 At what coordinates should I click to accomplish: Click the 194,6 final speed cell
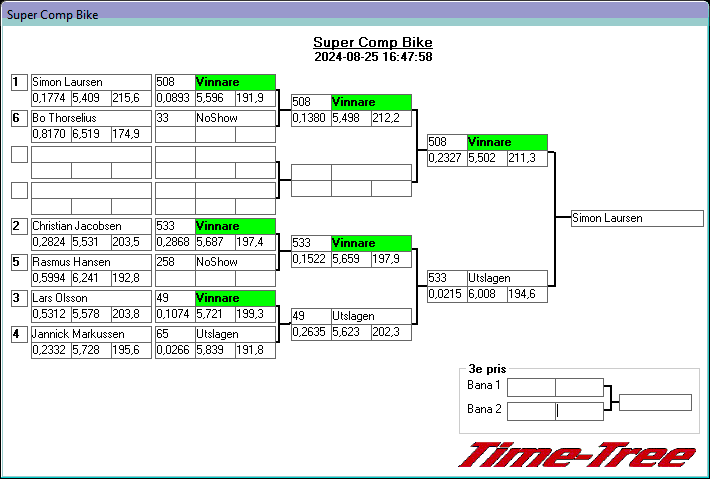[x=528, y=294]
